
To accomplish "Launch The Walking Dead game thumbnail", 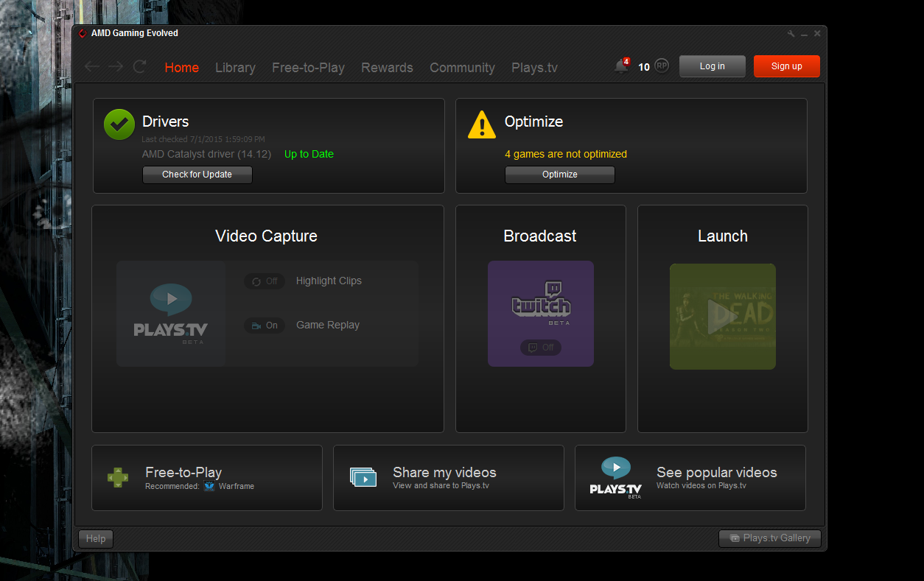I will pos(722,317).
